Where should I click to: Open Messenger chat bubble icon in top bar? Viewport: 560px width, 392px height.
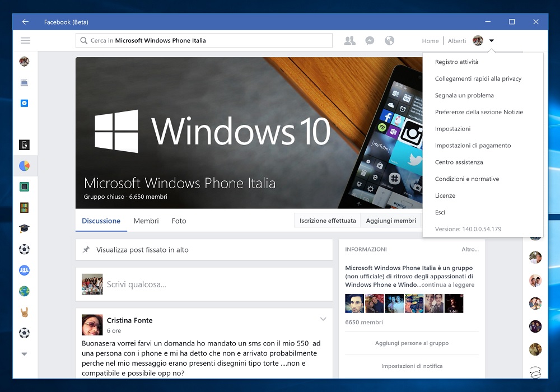click(x=370, y=41)
